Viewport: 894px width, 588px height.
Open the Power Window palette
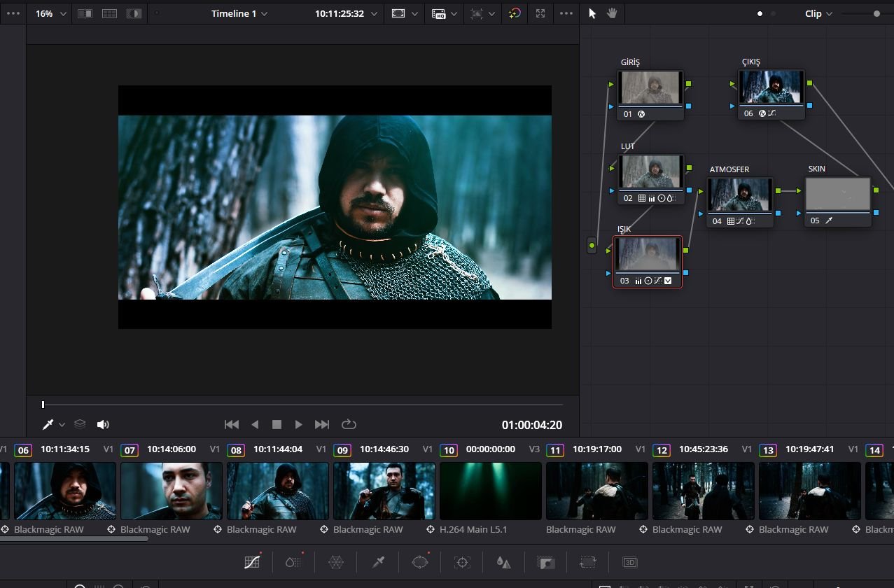pos(420,562)
